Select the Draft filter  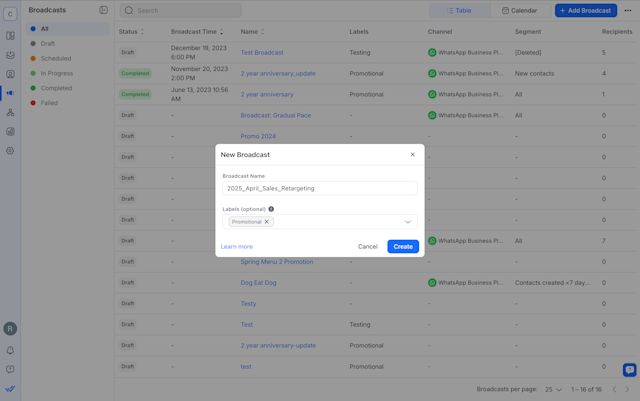click(x=68, y=43)
